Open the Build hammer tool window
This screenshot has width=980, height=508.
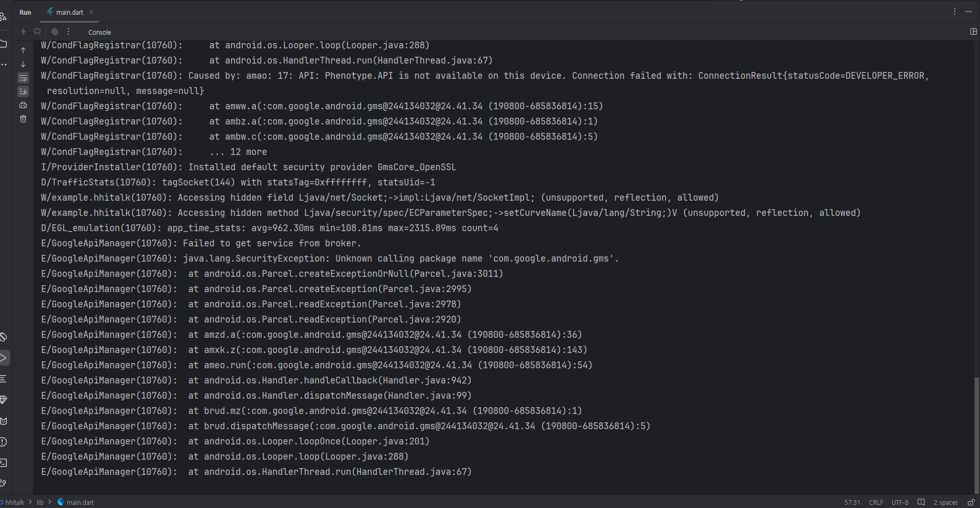pos(3,337)
